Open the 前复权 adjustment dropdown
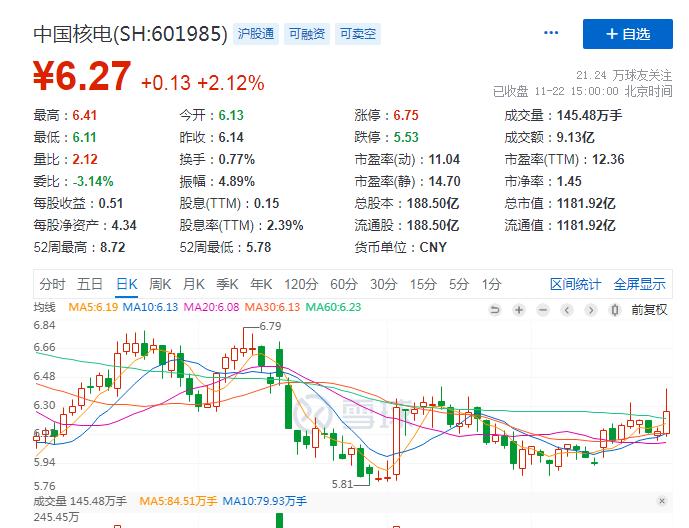 (x=649, y=310)
